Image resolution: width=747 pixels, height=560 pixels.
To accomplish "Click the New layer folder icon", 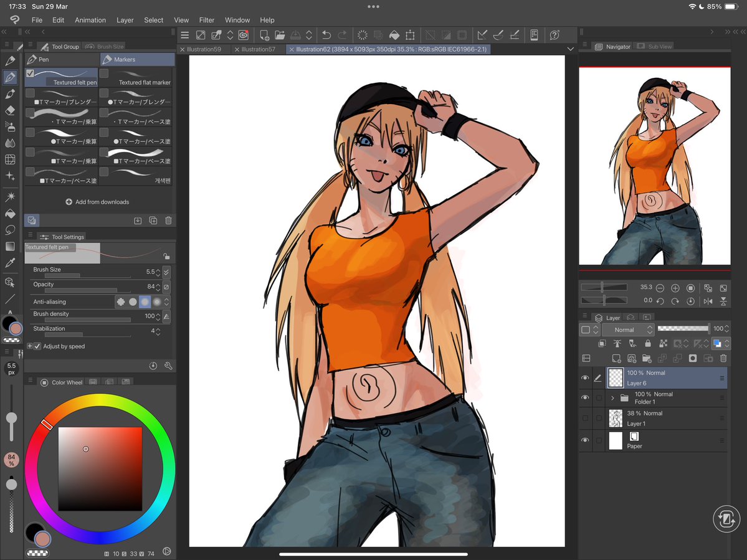I will (x=647, y=358).
